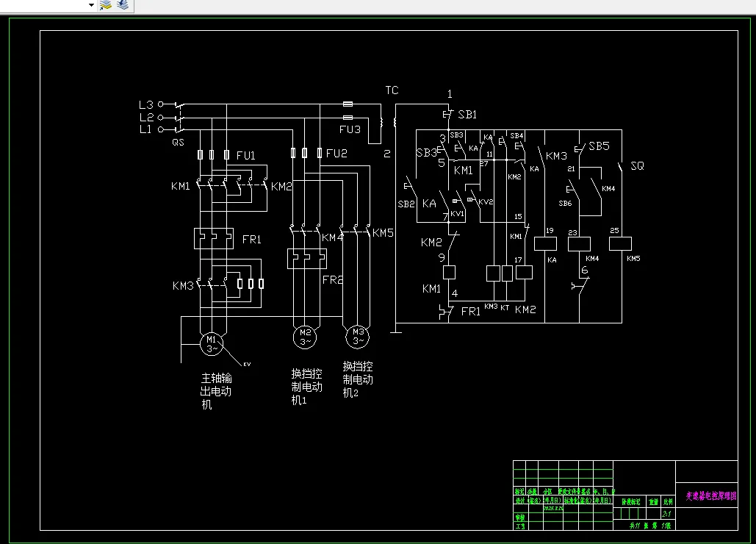Select the SB1 pushbutton label
The width and height of the screenshot is (756, 544).
467,114
